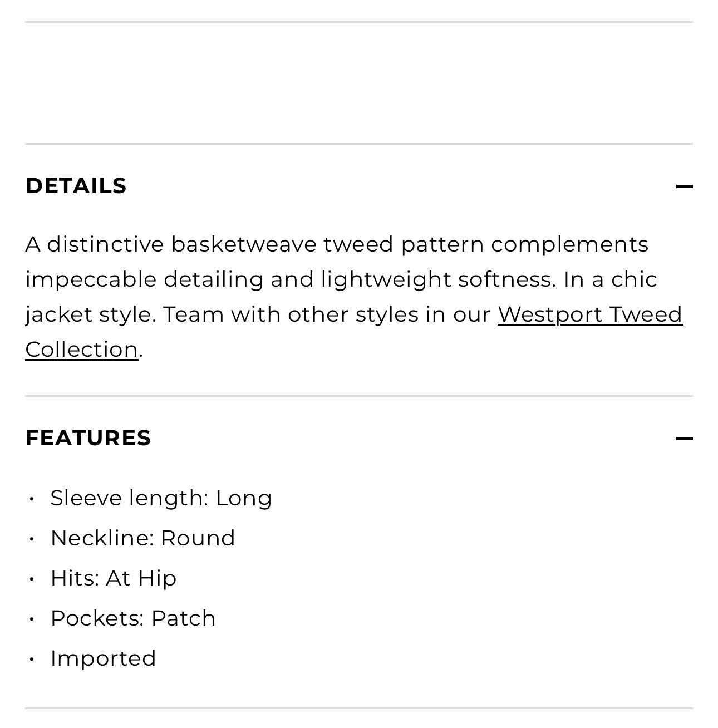Click the bullet before Sleeve length
Viewport: 718px width, 728px height.
[32, 499]
